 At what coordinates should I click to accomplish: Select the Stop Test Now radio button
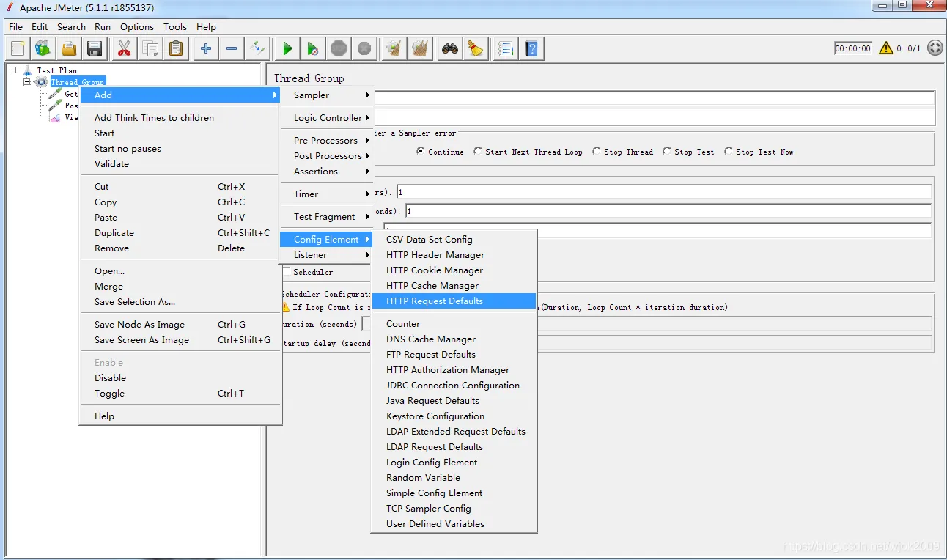pyautogui.click(x=729, y=152)
